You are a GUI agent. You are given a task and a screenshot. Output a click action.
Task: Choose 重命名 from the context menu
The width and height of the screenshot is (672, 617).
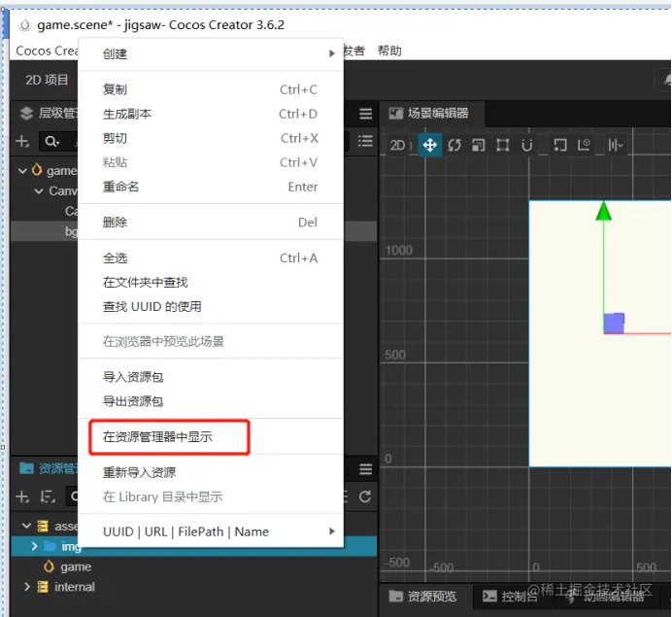212,187
